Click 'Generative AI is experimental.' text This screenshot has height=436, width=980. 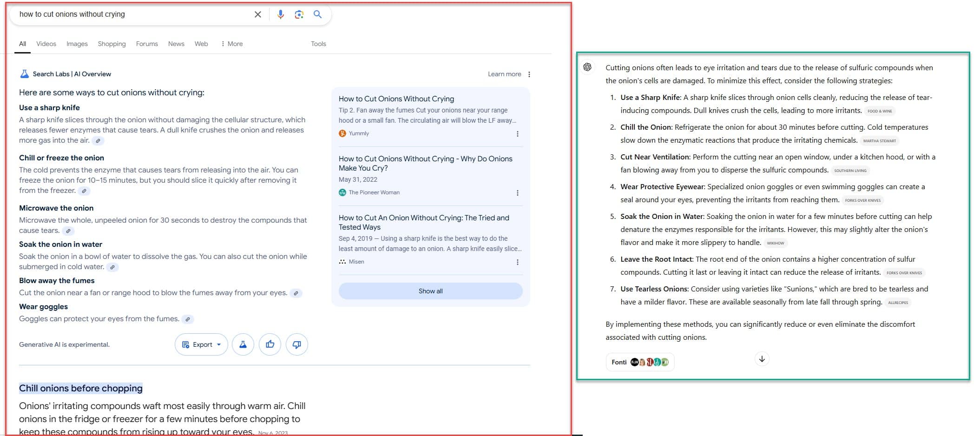pyautogui.click(x=64, y=344)
